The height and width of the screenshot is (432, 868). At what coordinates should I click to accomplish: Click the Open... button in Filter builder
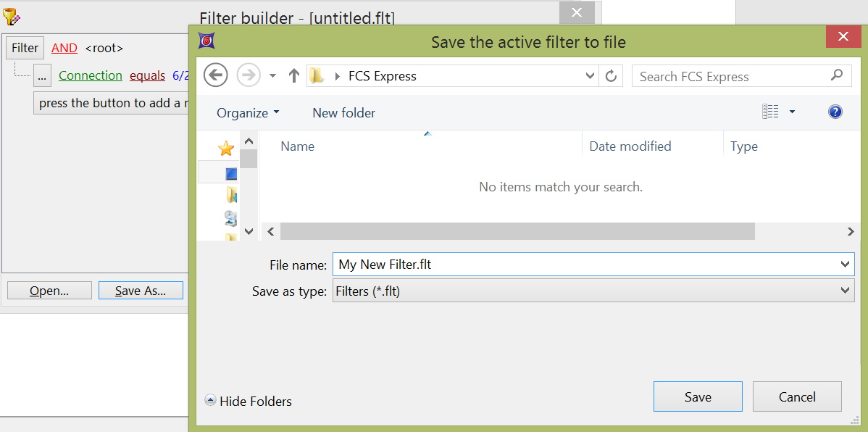[x=49, y=291]
